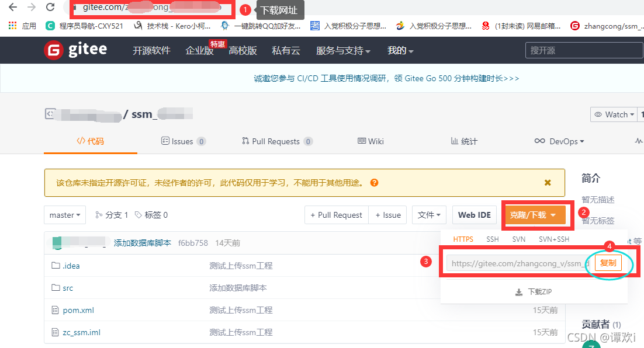
Task: Expand 我的 dropdown menu
Action: pyautogui.click(x=400, y=50)
